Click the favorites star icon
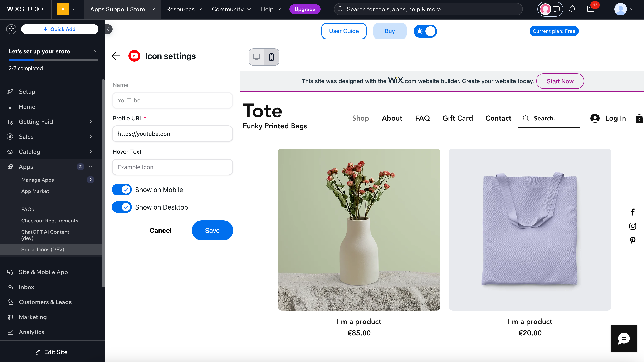Image resolution: width=644 pixels, height=362 pixels. tap(11, 29)
